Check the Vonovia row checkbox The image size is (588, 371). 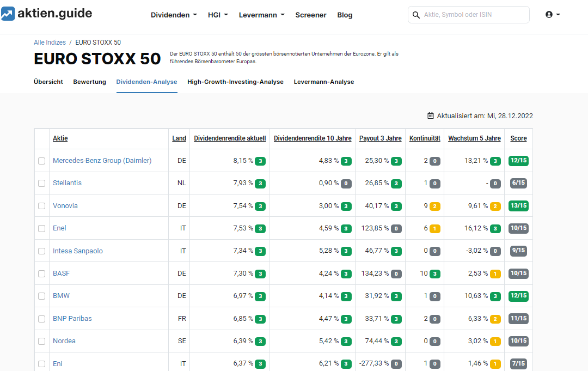click(41, 206)
